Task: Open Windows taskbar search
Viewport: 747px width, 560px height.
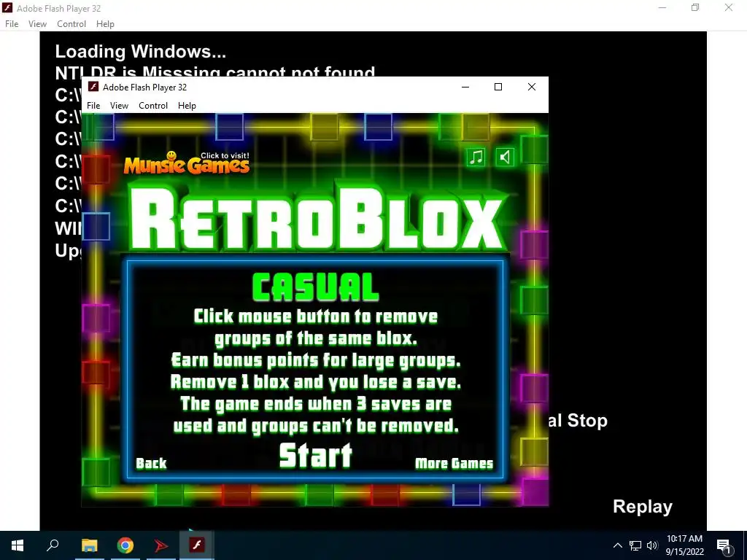Action: 53,545
